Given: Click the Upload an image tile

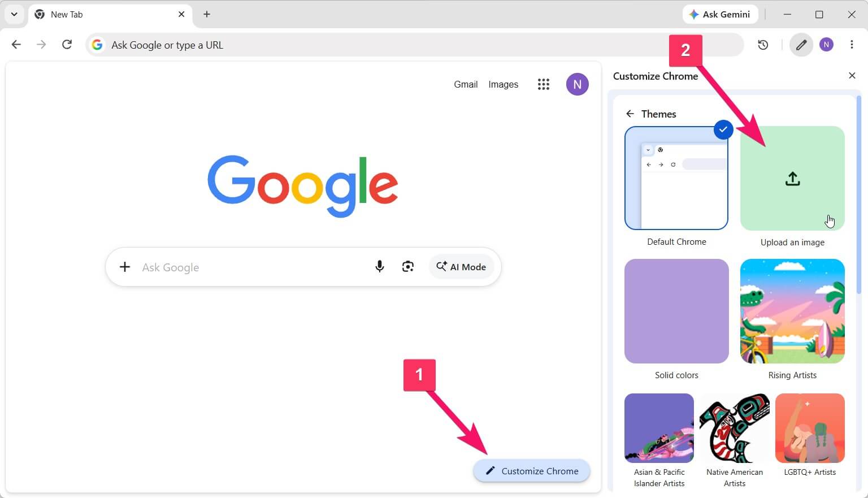Looking at the screenshot, I should 792,178.
